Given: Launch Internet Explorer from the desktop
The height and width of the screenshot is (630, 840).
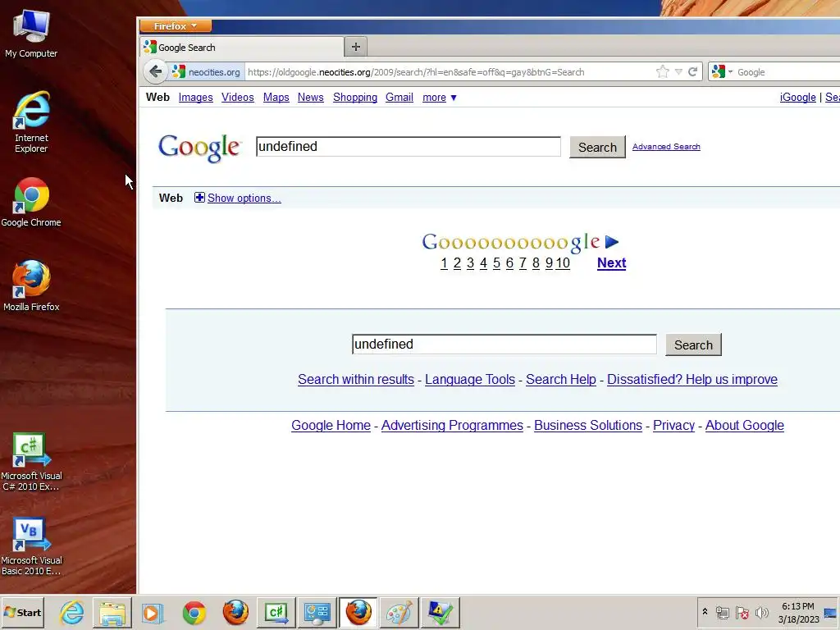Looking at the screenshot, I should (x=31, y=121).
